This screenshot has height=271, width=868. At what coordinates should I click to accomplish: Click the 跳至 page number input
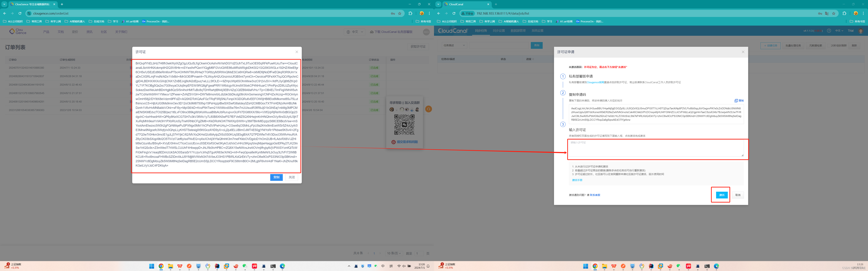click(419, 253)
